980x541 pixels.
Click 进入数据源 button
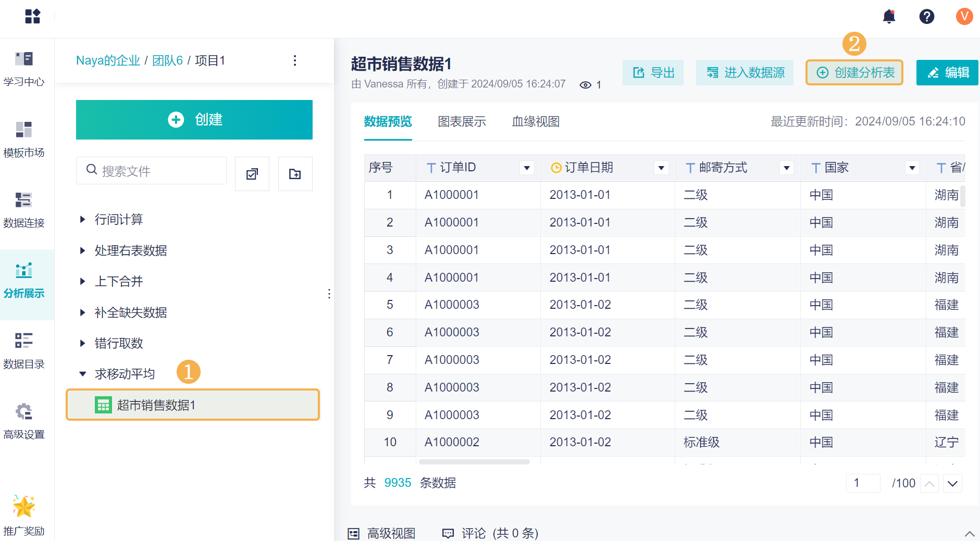(745, 72)
